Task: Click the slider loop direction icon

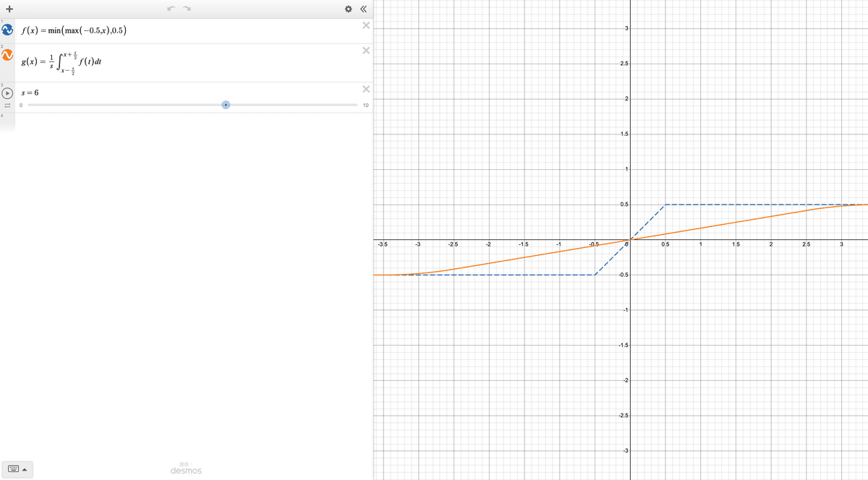Action: 8,104
